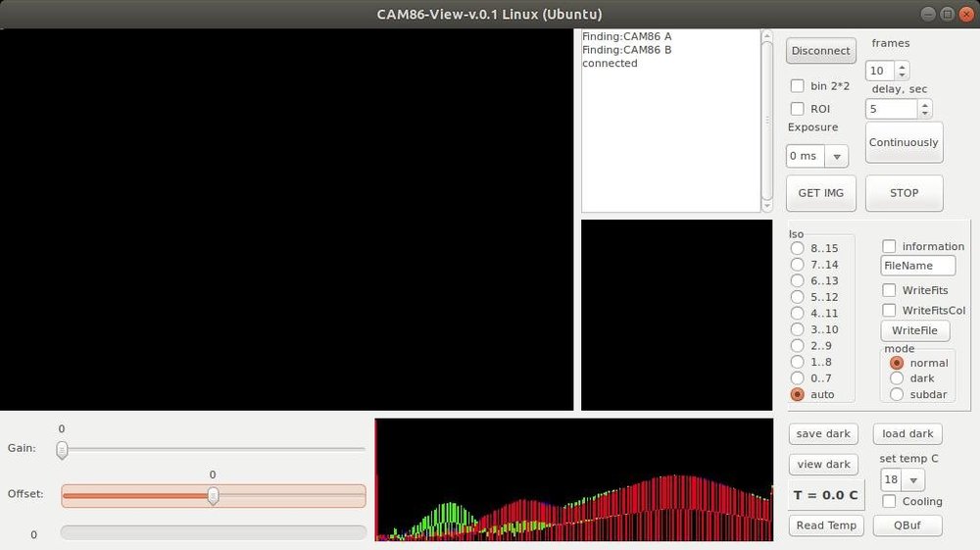980x550 pixels.
Task: Enable the WriteFits checkbox
Action: pos(889,290)
